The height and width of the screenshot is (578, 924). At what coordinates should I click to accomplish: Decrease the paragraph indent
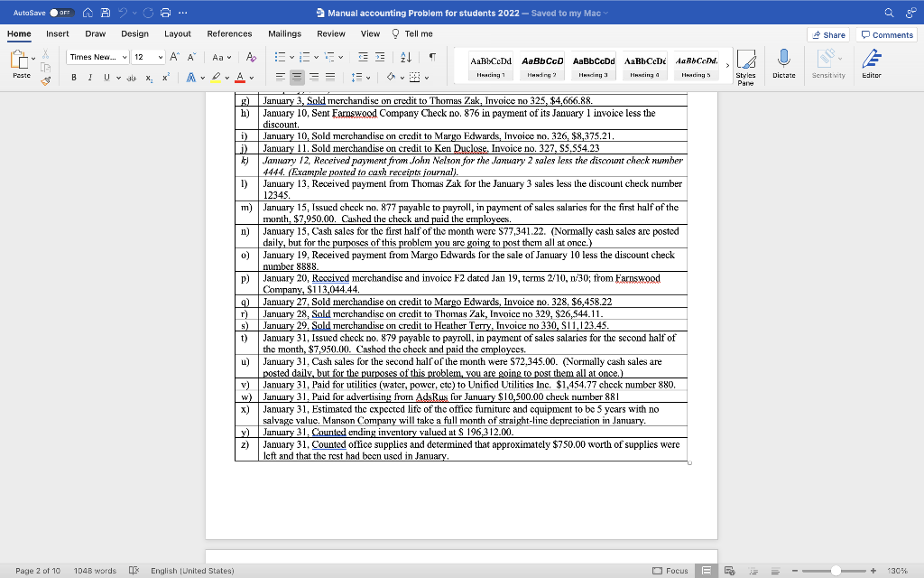click(363, 57)
